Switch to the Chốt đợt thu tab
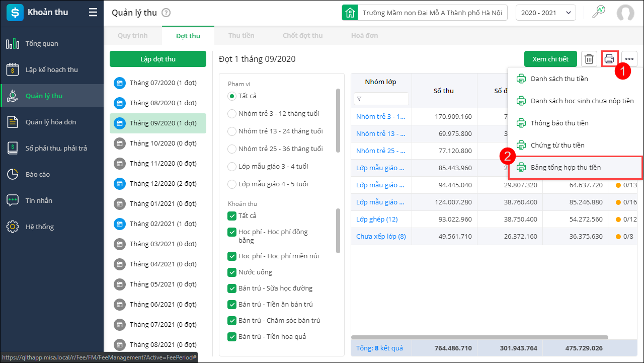Image resolution: width=644 pixels, height=363 pixels. pos(303,36)
